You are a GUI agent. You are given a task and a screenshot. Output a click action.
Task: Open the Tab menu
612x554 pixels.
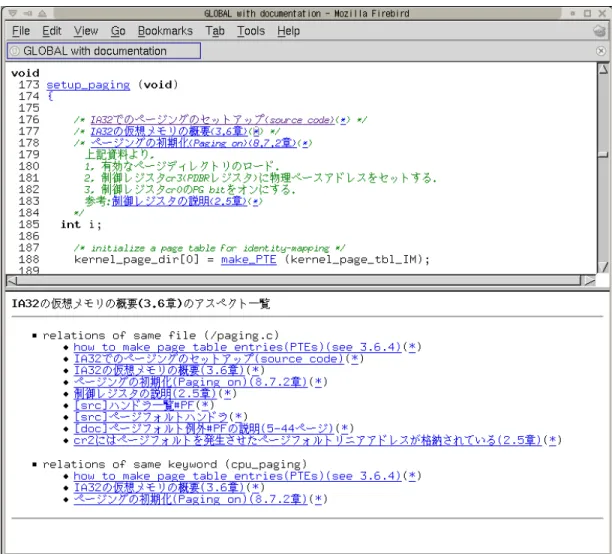[x=215, y=31]
